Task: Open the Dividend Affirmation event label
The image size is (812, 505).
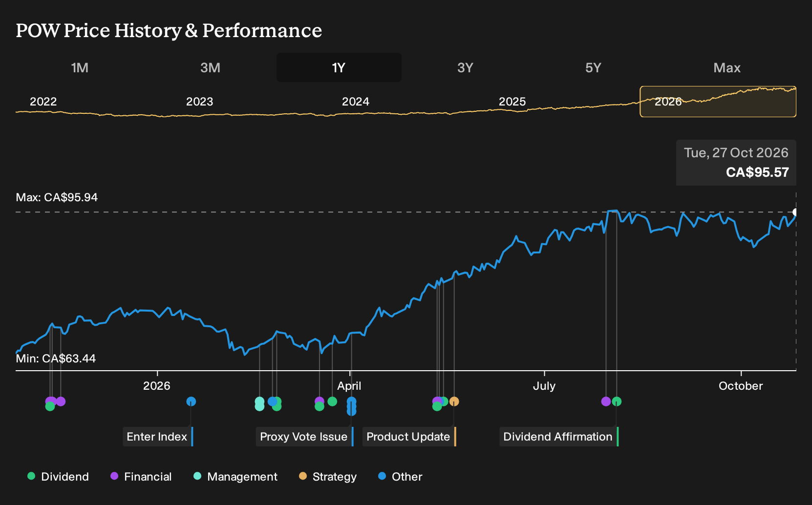Action: (559, 437)
